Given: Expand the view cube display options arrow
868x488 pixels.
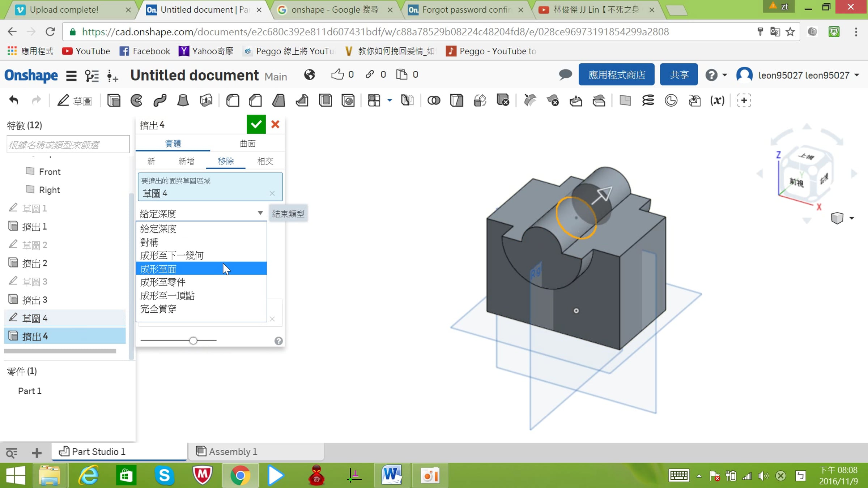Looking at the screenshot, I should 852,218.
